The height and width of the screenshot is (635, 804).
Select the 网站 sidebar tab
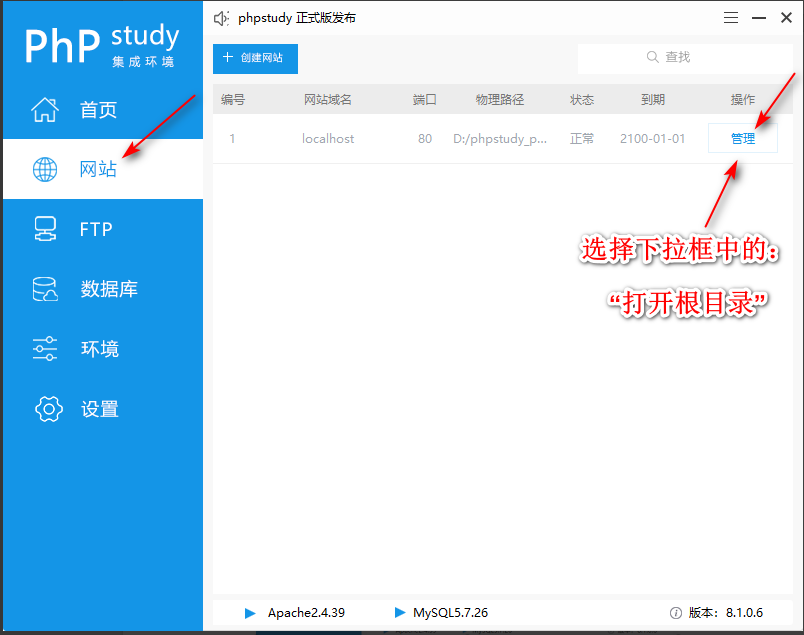coord(103,169)
